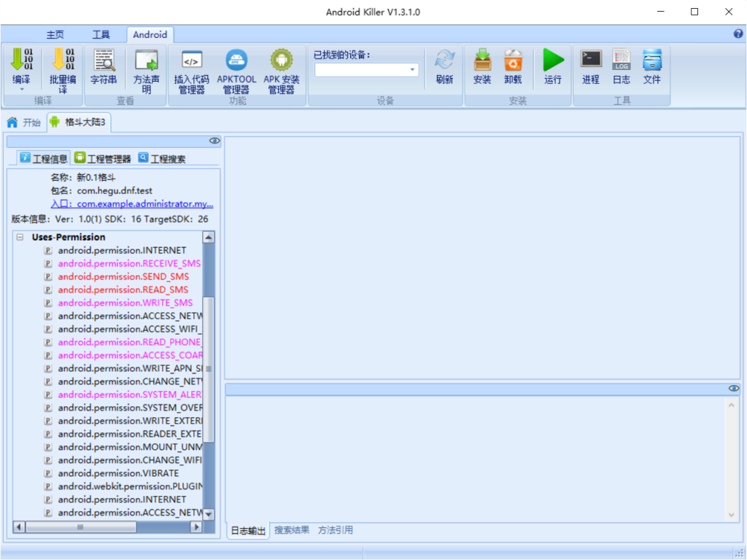Select android.permission.SEND_SMS permission item
Image resolution: width=747 pixels, height=560 pixels.
pos(123,276)
